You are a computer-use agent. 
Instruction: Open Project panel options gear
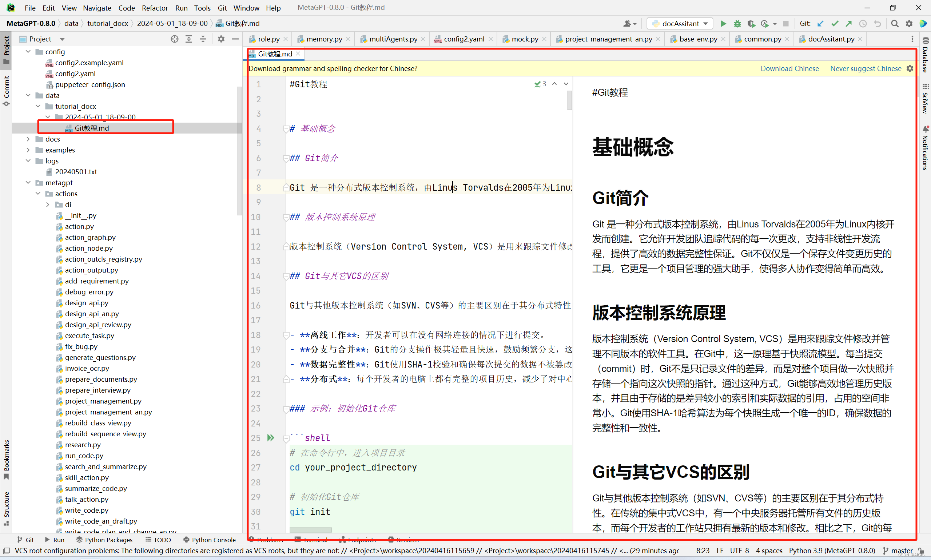pyautogui.click(x=221, y=39)
